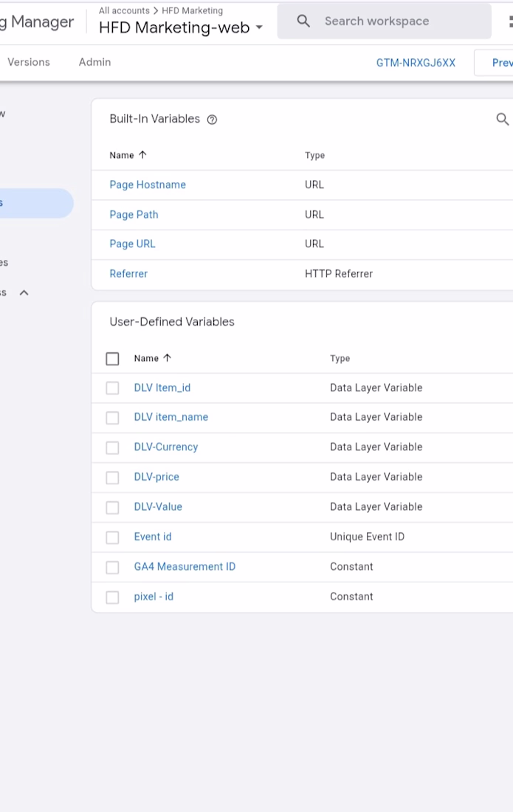Click the search magnifier icon in workspace search
This screenshot has width=513, height=812.
tap(303, 21)
